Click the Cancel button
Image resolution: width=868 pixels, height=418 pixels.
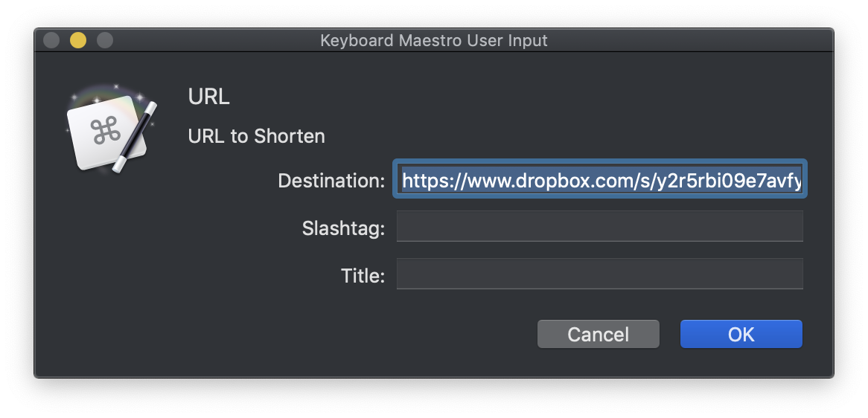pyautogui.click(x=599, y=334)
